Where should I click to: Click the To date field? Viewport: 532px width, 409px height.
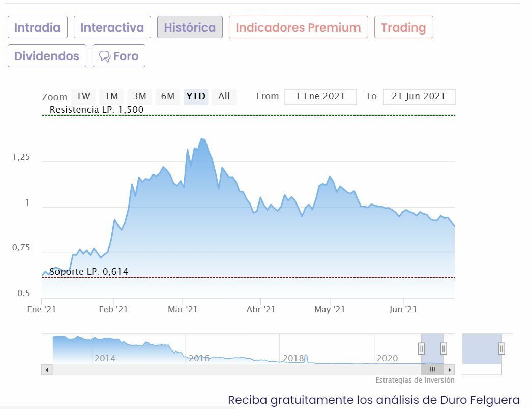[x=419, y=96]
